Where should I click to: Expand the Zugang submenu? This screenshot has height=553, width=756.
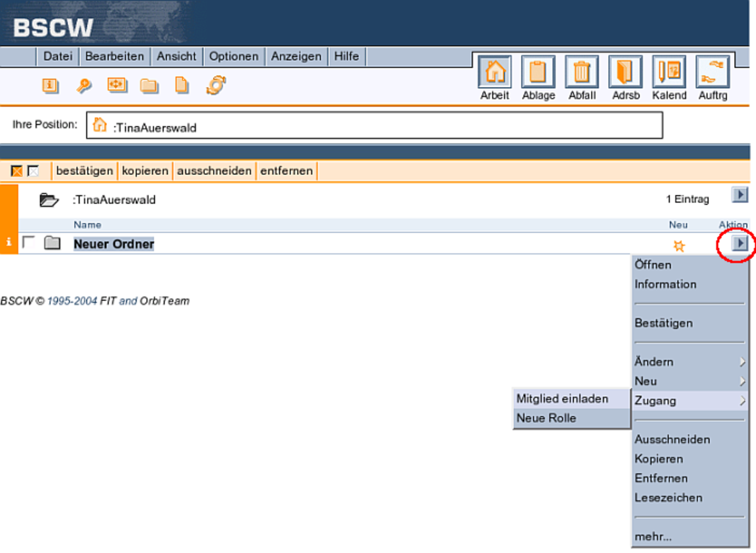[x=690, y=401]
